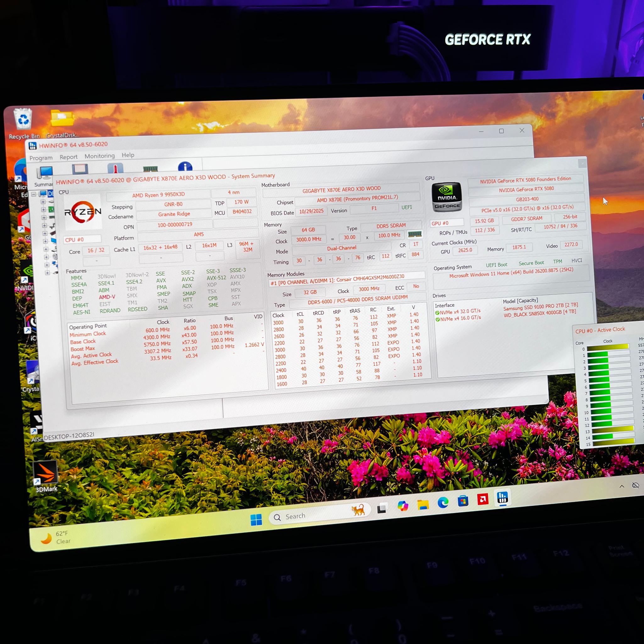Click the GB203-400 GPU chip field
Viewport: 644px width, 644px height.
pyautogui.click(x=527, y=199)
